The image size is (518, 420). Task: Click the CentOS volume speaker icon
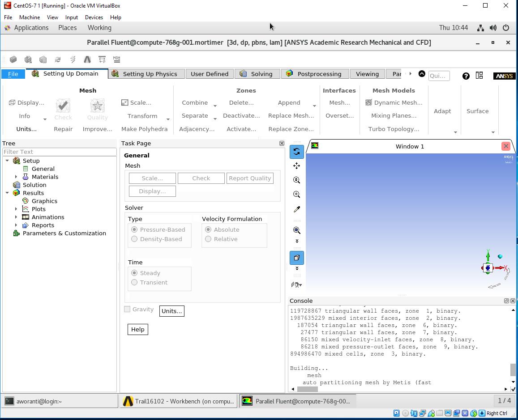[x=493, y=28]
